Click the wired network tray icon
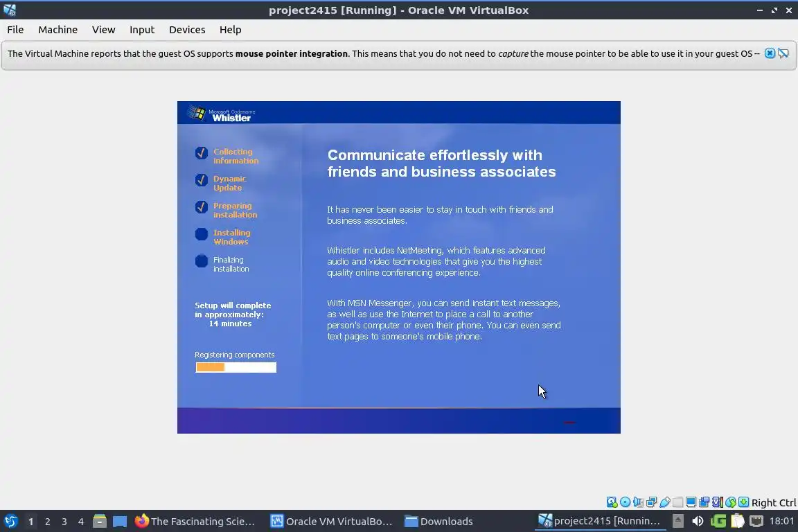The height and width of the screenshot is (532, 798). (756, 521)
